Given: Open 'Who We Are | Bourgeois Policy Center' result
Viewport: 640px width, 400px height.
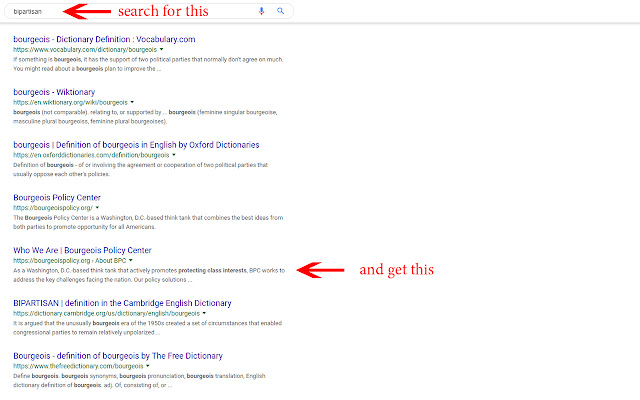Looking at the screenshot, I should [82, 250].
